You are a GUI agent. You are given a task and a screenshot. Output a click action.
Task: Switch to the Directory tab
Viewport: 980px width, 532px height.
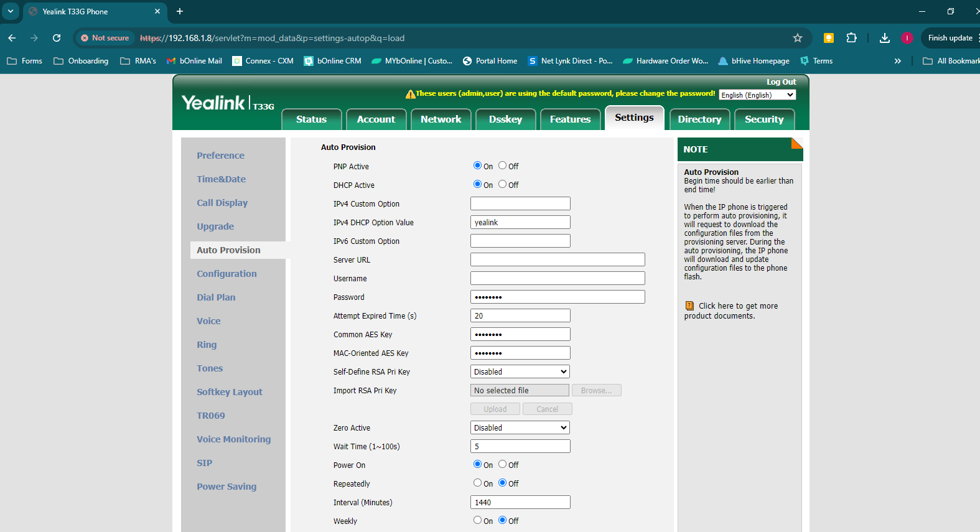click(700, 119)
